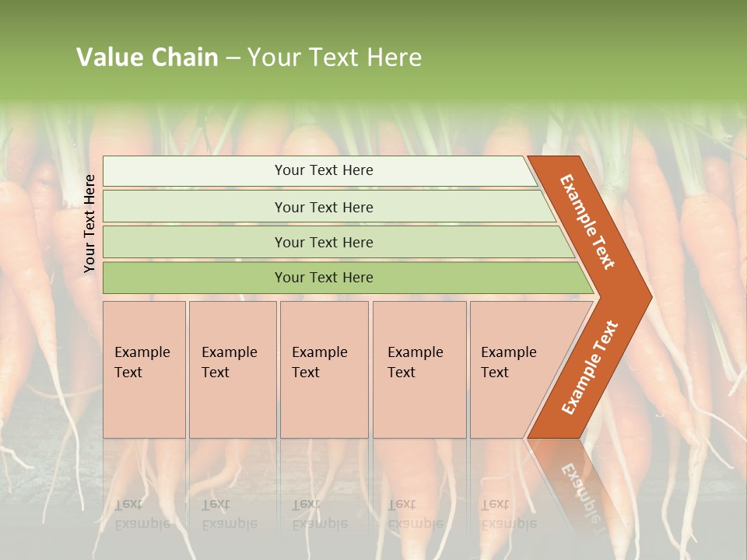Select the mirrored text reflection below middle box
Screen dimensions: 747x560
pos(320,513)
